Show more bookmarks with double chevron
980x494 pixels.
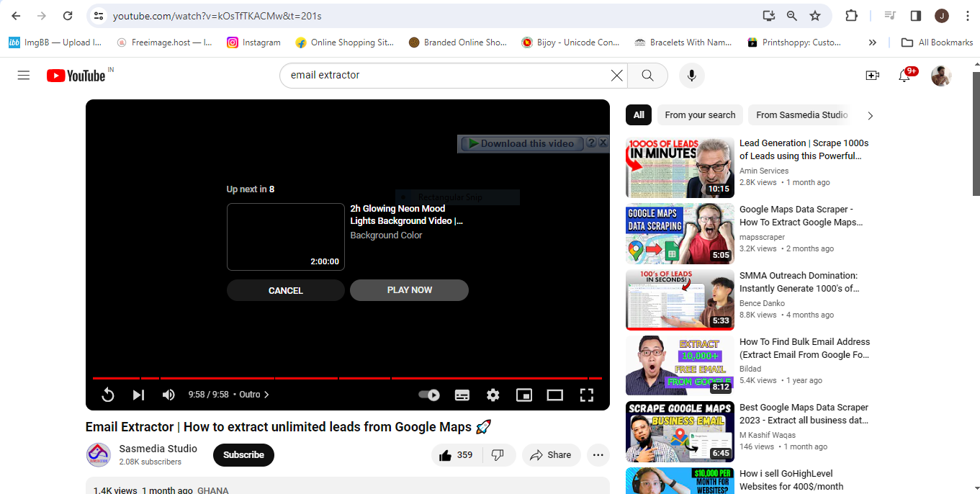(872, 42)
